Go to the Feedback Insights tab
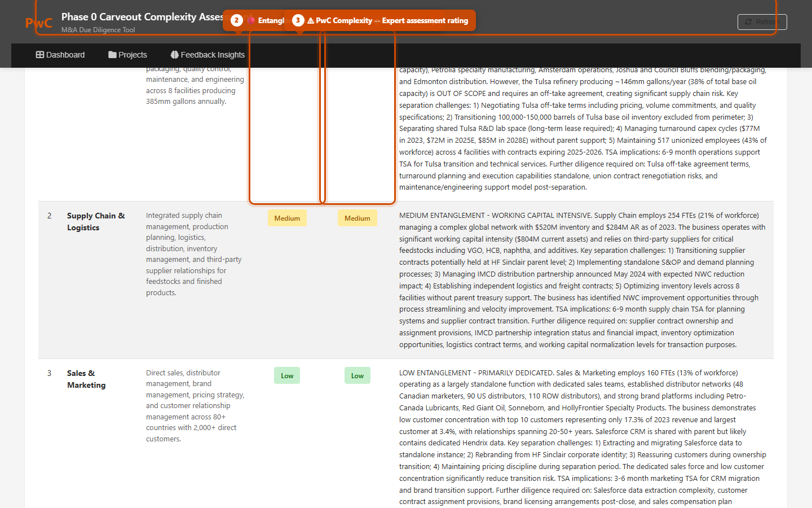812x508 pixels. tap(208, 55)
